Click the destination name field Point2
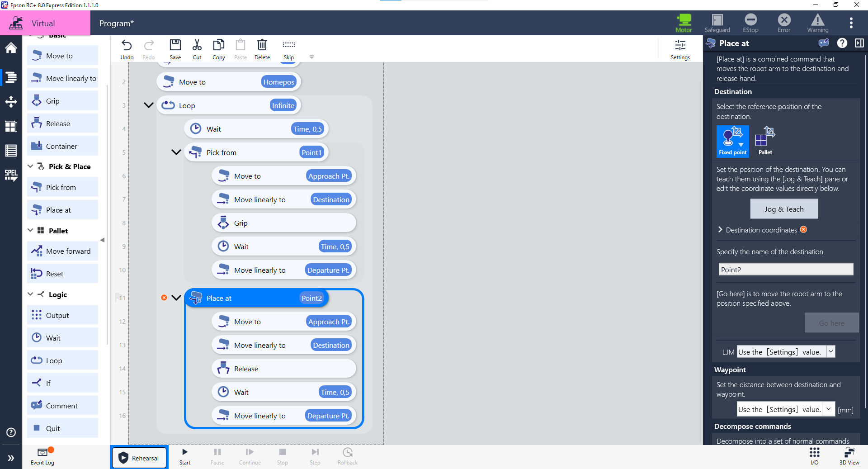 click(786, 270)
